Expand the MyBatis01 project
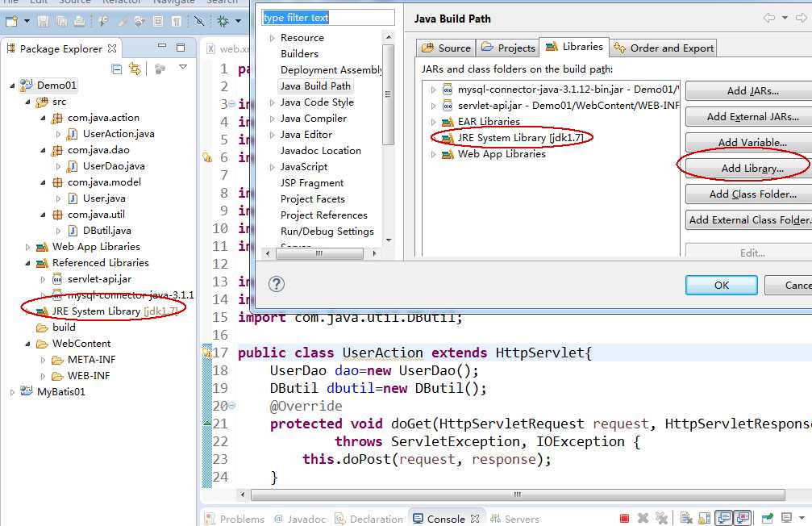Image resolution: width=812 pixels, height=526 pixels. point(12,392)
